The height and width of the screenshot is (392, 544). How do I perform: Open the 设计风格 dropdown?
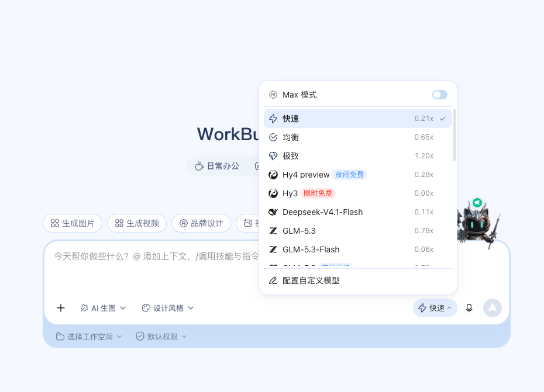tap(168, 308)
